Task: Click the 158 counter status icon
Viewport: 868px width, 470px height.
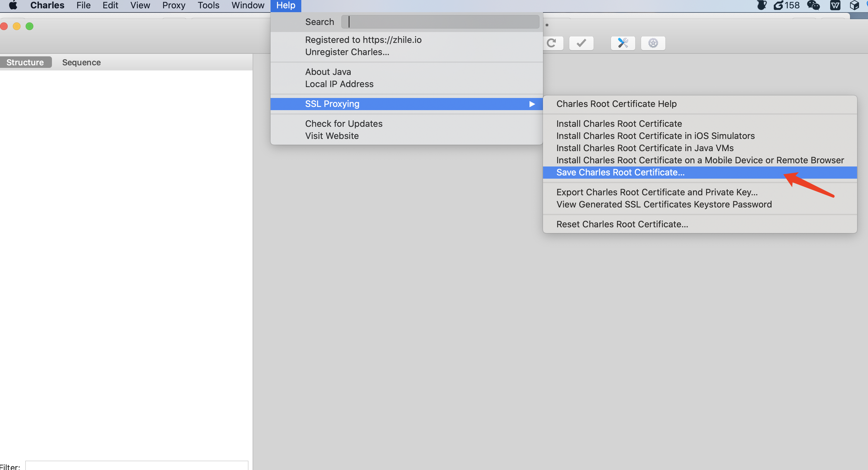Action: pyautogui.click(x=786, y=5)
